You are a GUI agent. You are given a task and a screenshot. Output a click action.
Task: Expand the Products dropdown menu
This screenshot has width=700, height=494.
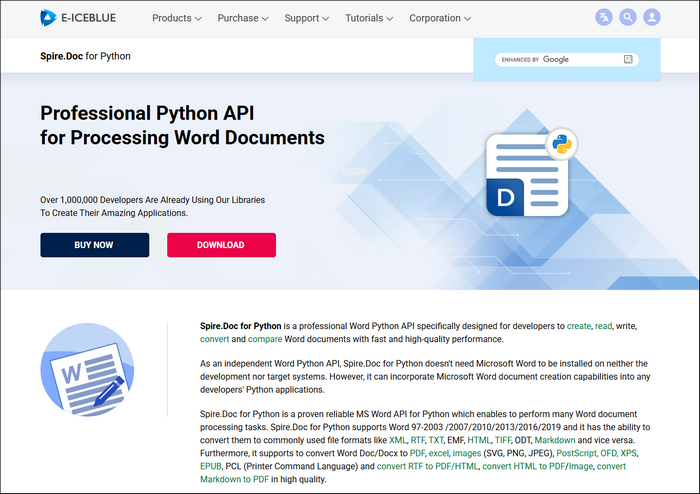(x=176, y=18)
